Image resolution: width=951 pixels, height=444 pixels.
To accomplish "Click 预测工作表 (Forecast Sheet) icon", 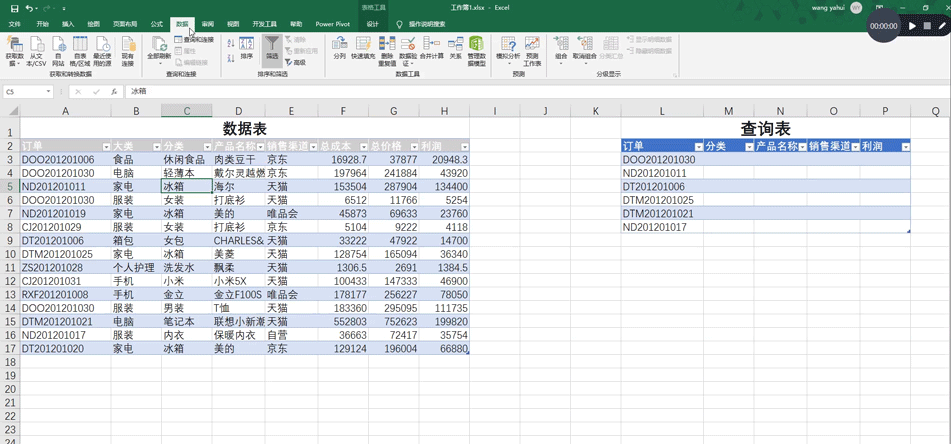I will pyautogui.click(x=532, y=51).
